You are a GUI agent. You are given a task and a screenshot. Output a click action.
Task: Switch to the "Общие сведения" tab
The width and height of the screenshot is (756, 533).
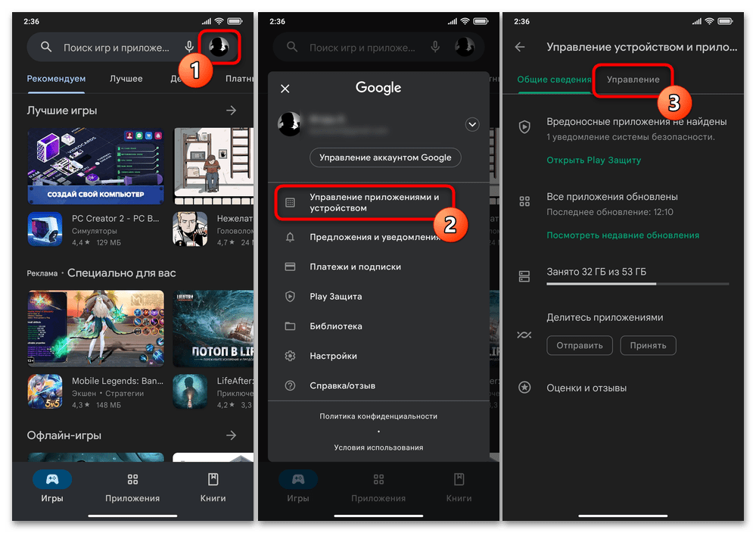click(x=554, y=79)
